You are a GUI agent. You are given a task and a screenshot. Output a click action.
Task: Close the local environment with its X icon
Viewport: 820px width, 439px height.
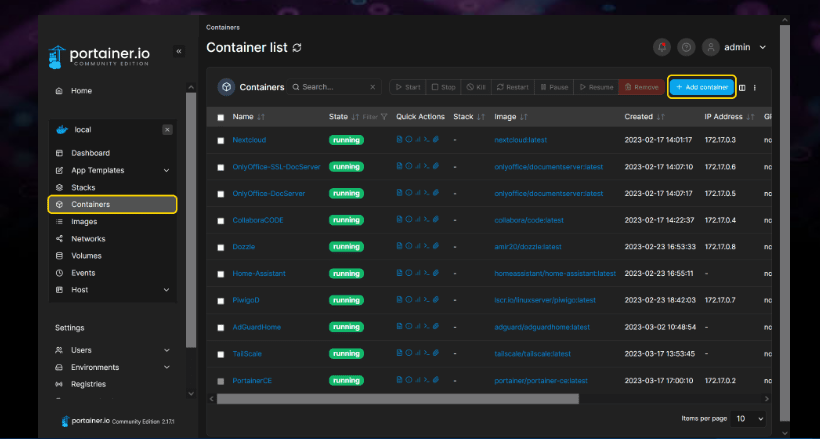coord(167,130)
